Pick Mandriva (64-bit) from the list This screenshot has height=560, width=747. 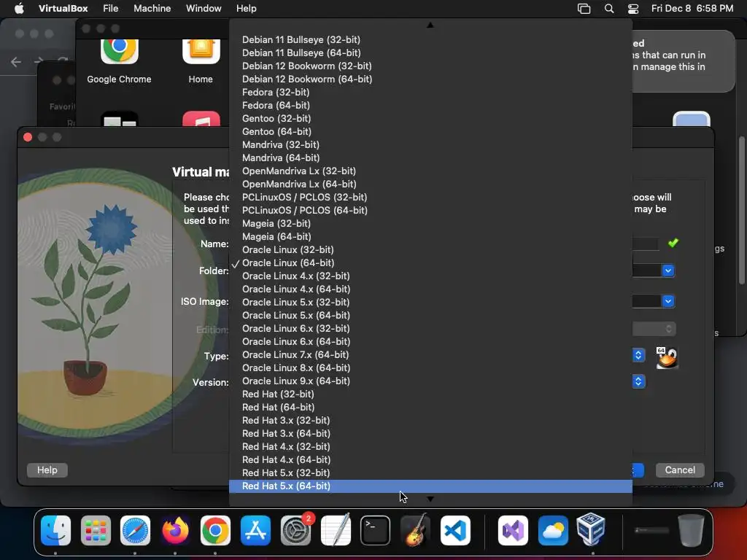point(430,157)
